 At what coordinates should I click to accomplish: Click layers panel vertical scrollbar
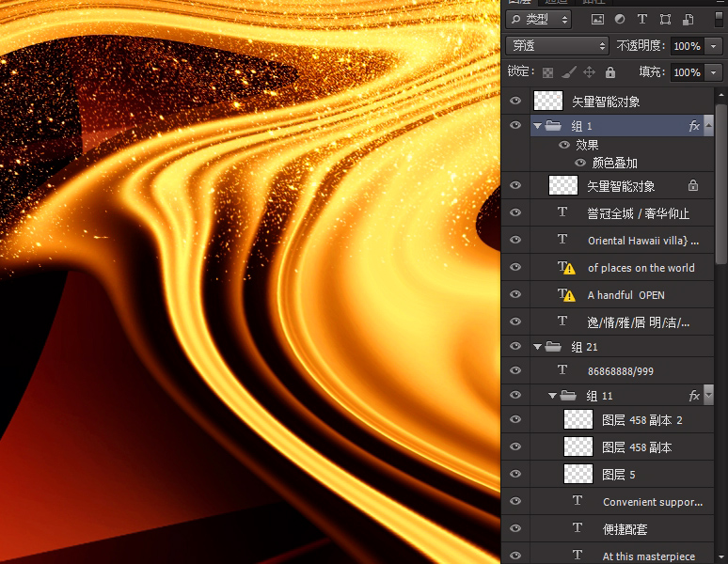point(720,183)
